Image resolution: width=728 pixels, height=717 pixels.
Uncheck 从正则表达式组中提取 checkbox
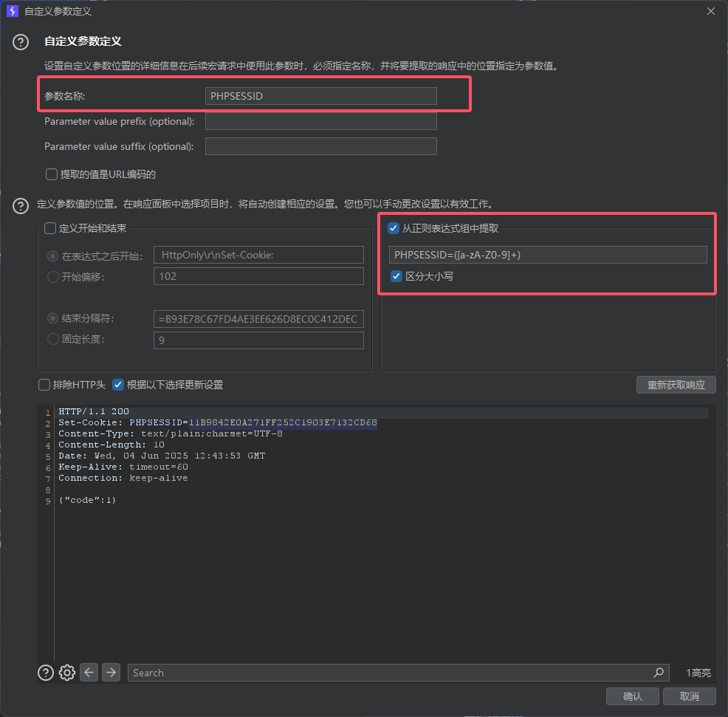pyautogui.click(x=394, y=228)
